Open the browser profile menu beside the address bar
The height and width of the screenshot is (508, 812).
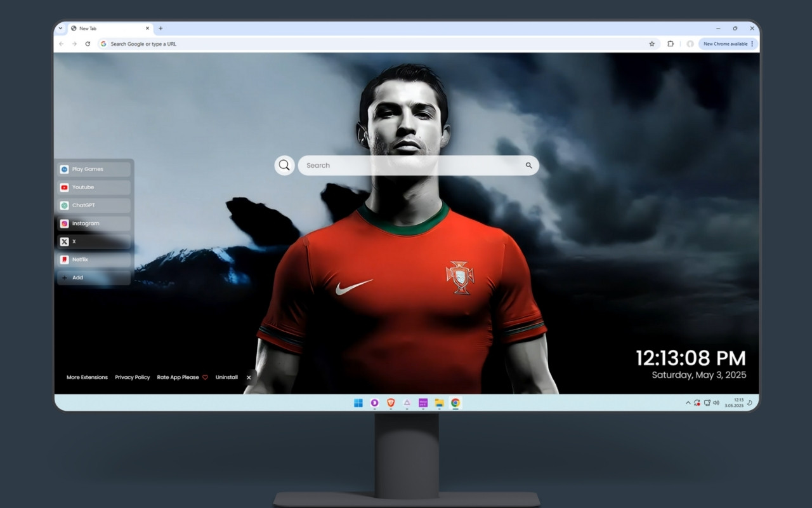point(691,43)
